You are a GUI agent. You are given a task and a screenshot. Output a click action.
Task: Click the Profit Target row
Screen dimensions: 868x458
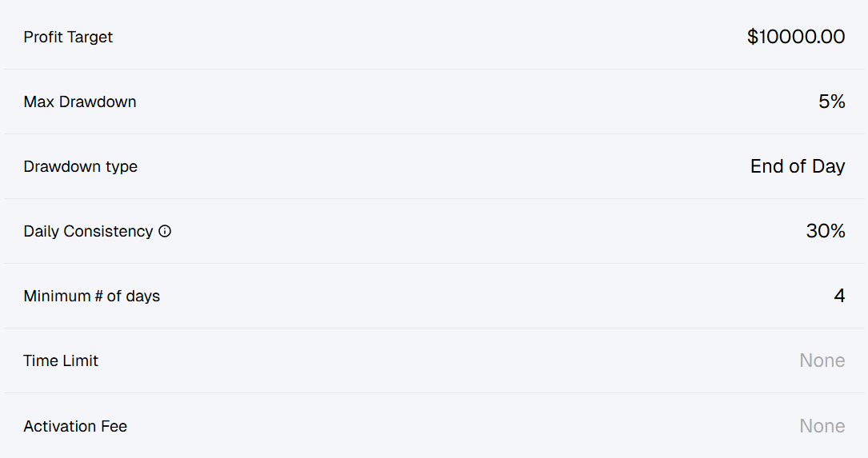[x=434, y=37]
